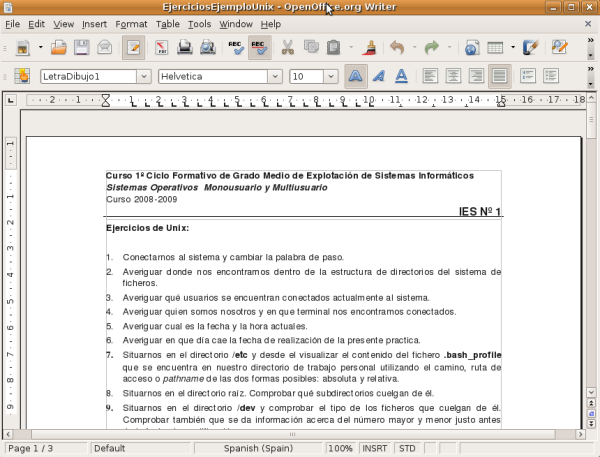Toggle Bold formatting button
Viewport: 600px width, 457px height.
tap(356, 76)
